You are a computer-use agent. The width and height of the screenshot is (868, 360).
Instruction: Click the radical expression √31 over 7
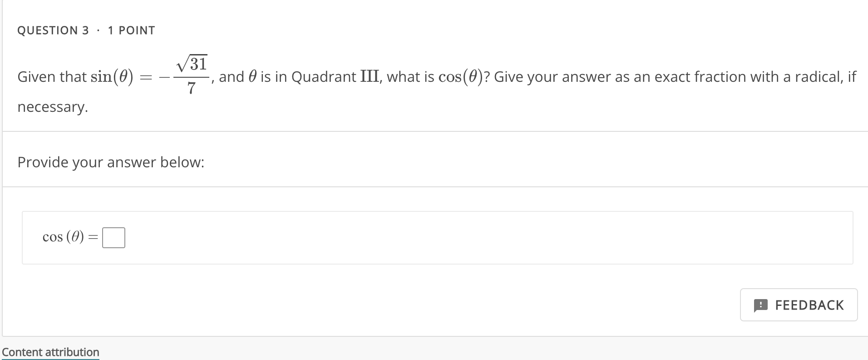[x=192, y=75]
